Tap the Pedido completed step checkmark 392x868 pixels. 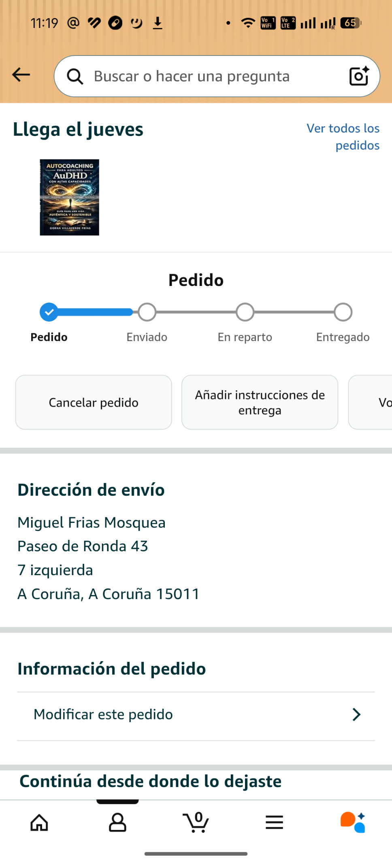49,312
